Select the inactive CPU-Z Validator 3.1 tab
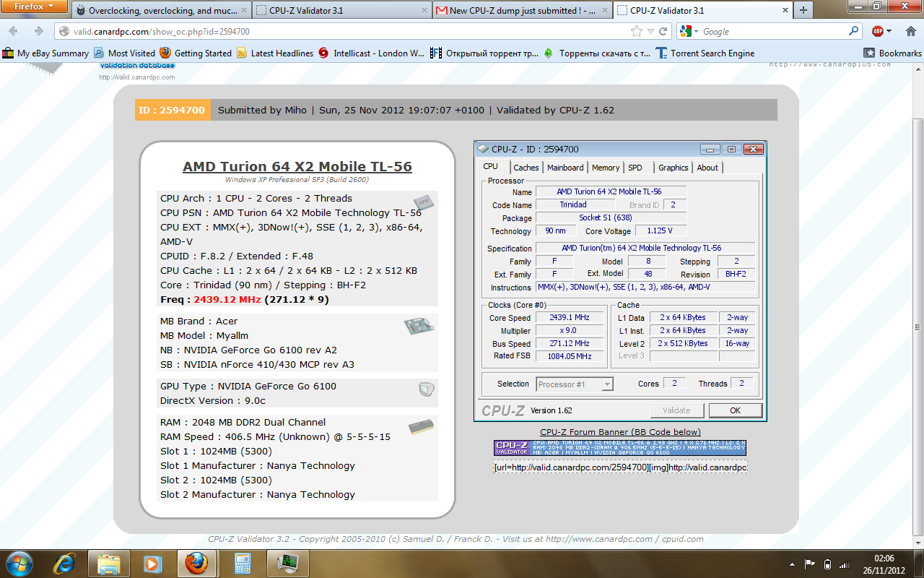Screen dimensions: 924x578 pyautogui.click(x=341, y=11)
